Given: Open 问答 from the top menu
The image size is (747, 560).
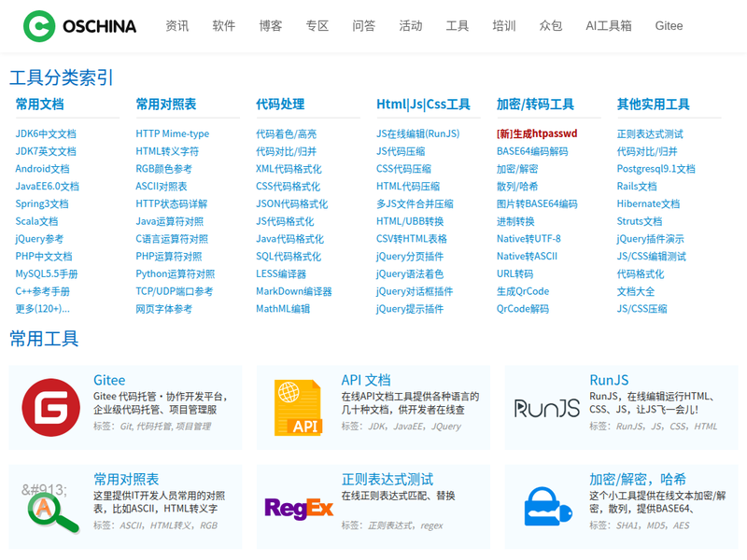Looking at the screenshot, I should pyautogui.click(x=363, y=26).
